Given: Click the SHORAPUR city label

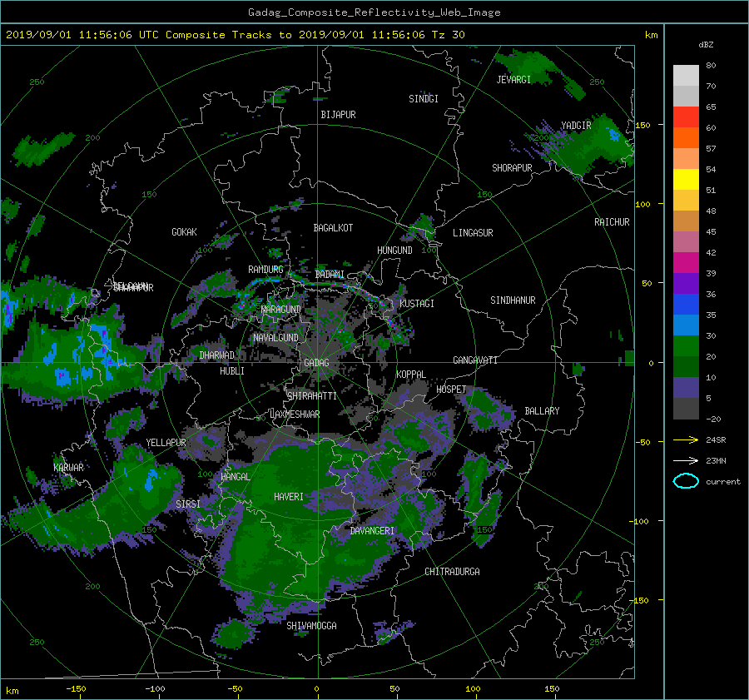Looking at the screenshot, I should click(512, 168).
